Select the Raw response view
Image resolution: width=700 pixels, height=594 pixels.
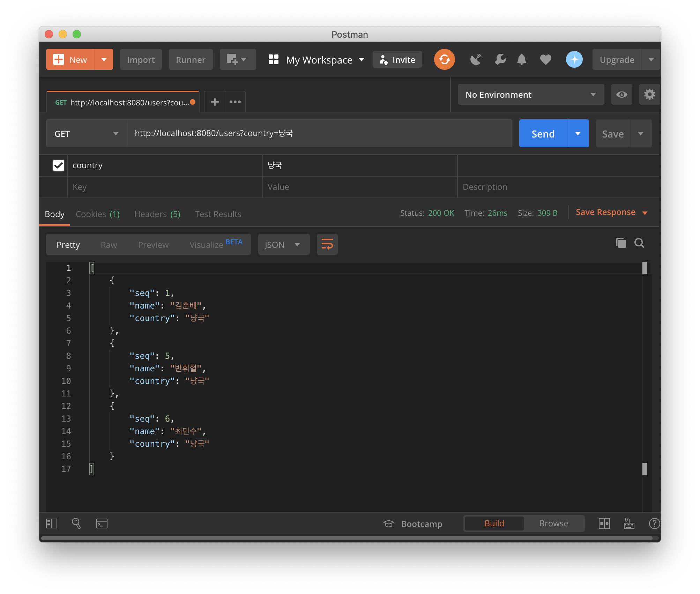pos(109,245)
